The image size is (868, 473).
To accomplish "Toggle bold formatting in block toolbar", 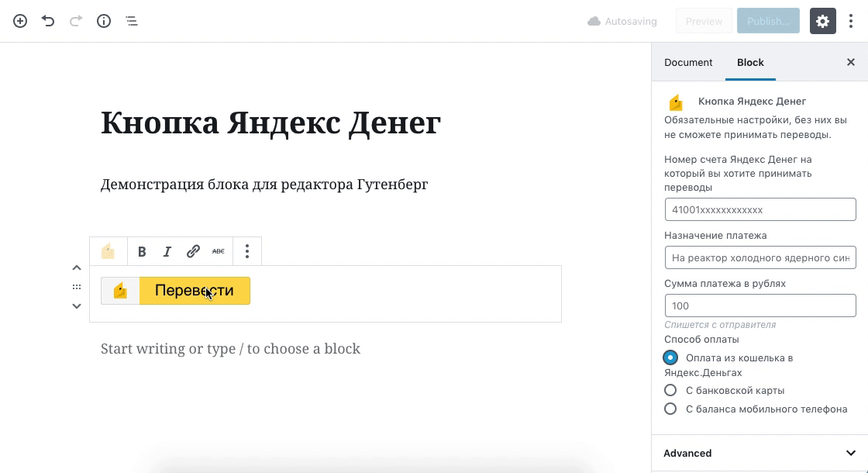I will coord(142,251).
